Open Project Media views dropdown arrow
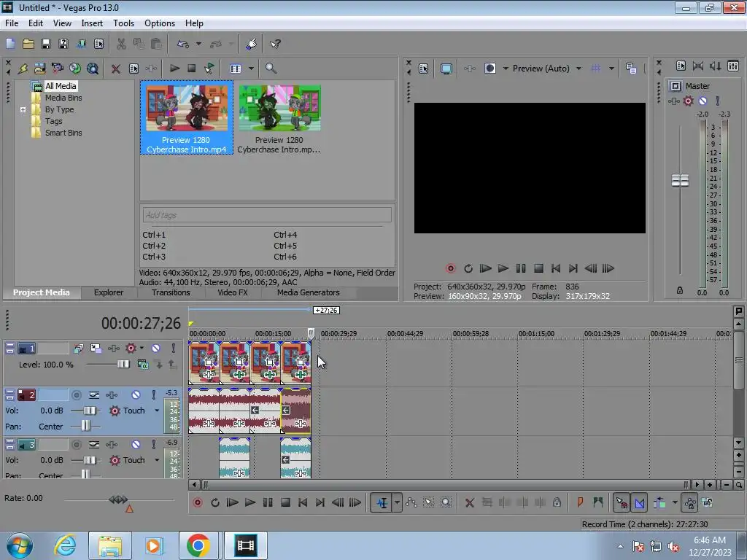Image resolution: width=747 pixels, height=560 pixels. point(251,68)
